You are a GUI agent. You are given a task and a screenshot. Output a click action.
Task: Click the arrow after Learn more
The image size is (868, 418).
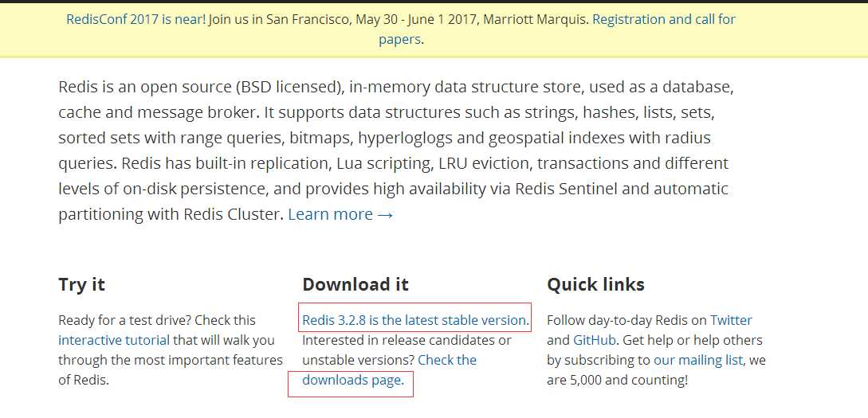[385, 214]
